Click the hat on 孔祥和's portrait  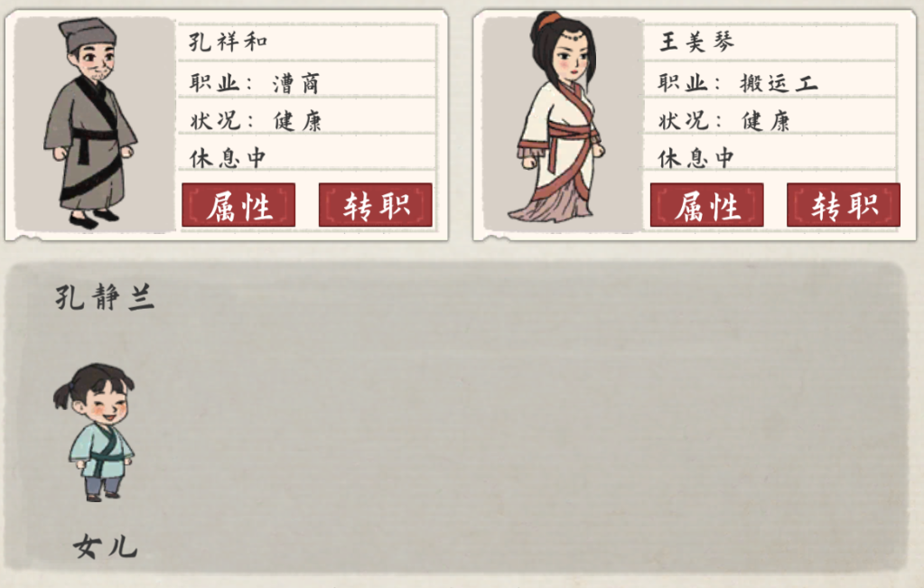[89, 34]
